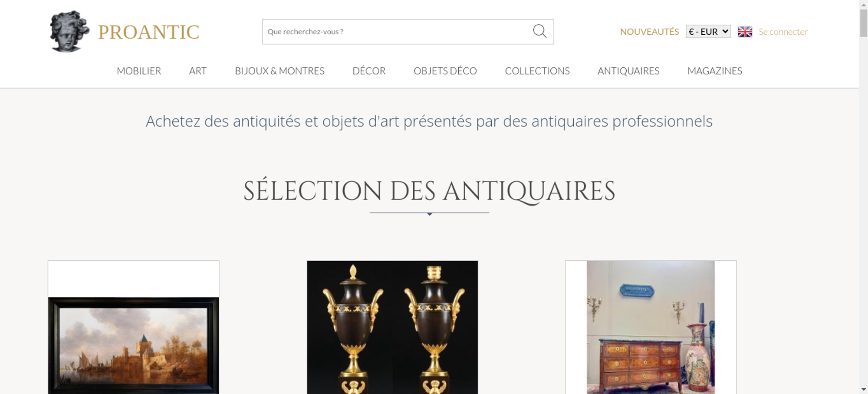Click the PROANTIC brand name text
This screenshot has height=394, width=868.
tap(149, 32)
